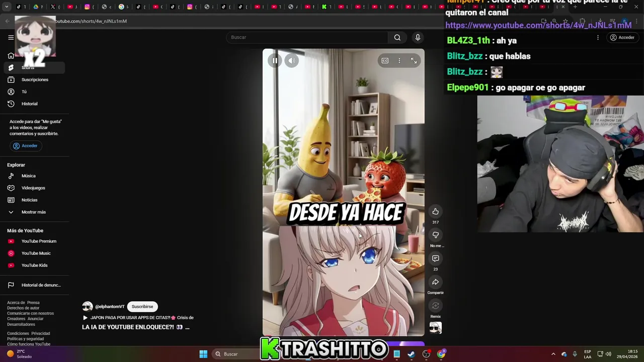
Task: Open the ESP LAA language selector
Action: (x=588, y=354)
